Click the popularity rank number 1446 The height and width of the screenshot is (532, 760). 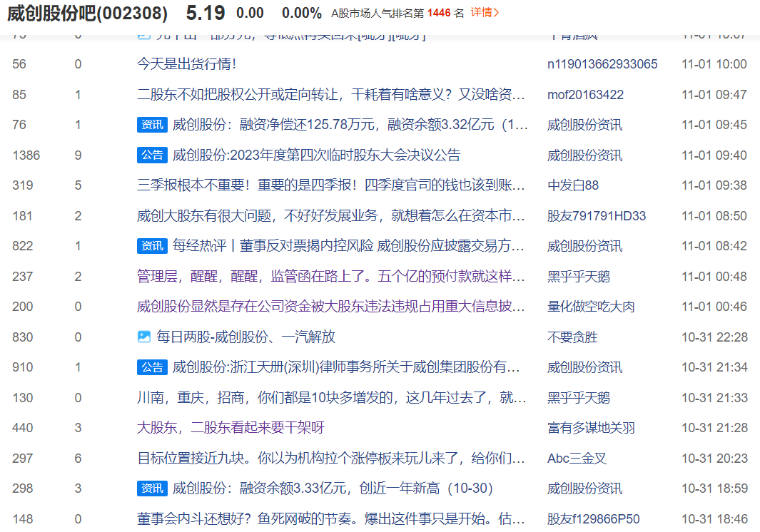439,13
